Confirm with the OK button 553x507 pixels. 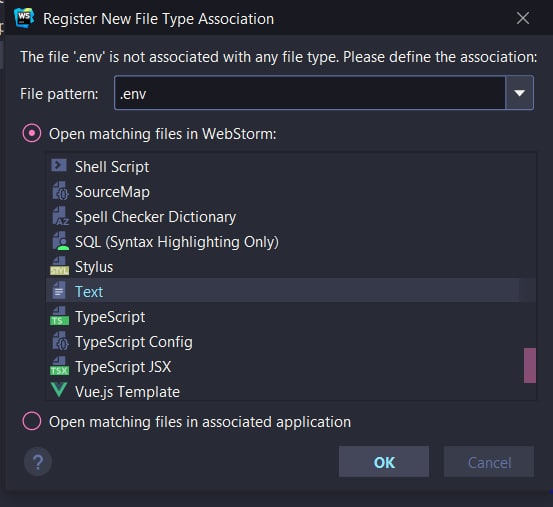coord(384,462)
